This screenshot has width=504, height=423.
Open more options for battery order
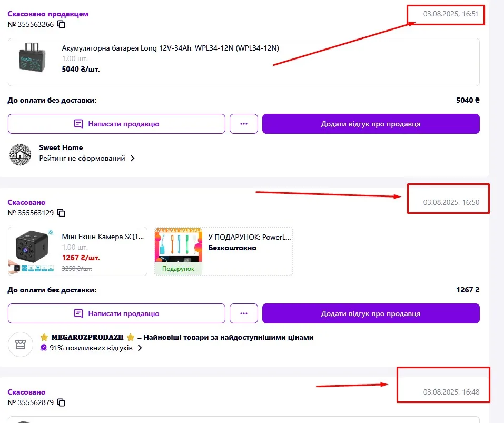pyautogui.click(x=243, y=124)
